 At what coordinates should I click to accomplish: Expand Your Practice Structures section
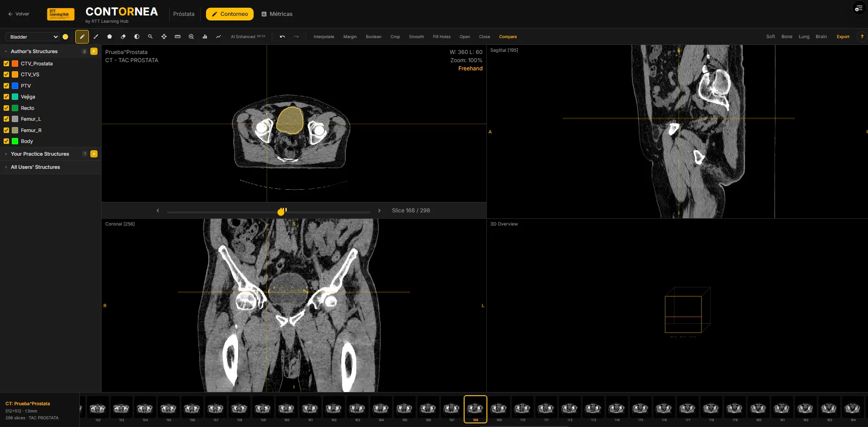point(40,154)
